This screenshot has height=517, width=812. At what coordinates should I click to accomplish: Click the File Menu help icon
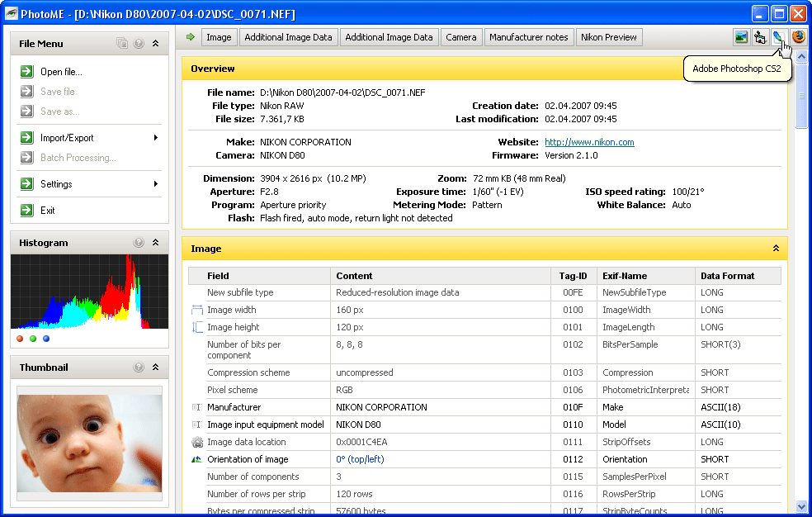coord(139,44)
